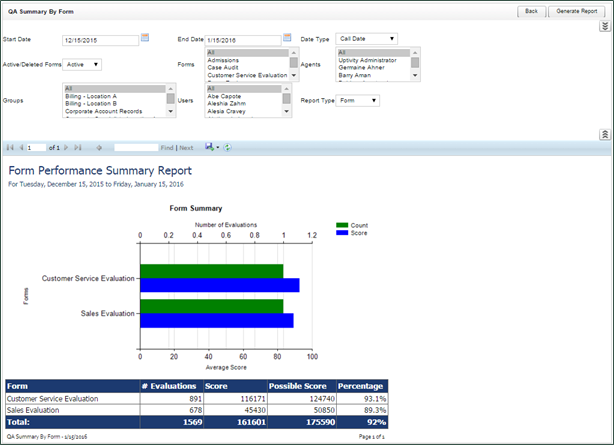Viewport: 614px width, 445px height.
Task: Go to first page of report
Action: pyautogui.click(x=10, y=147)
